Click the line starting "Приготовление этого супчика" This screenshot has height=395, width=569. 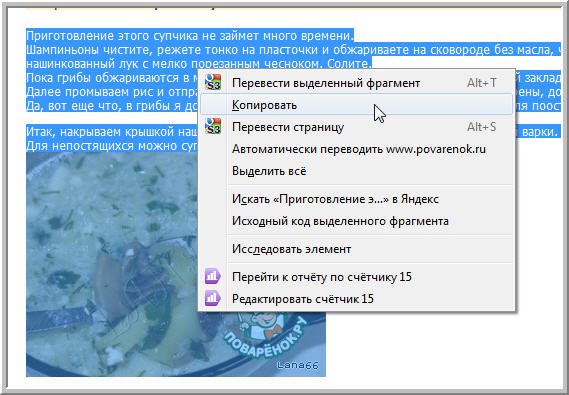point(190,36)
